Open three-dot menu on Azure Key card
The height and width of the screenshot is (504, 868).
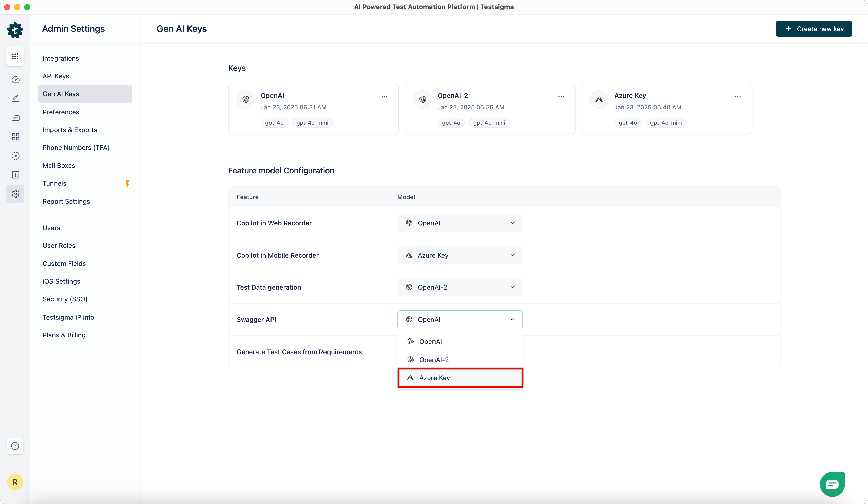[x=737, y=96]
